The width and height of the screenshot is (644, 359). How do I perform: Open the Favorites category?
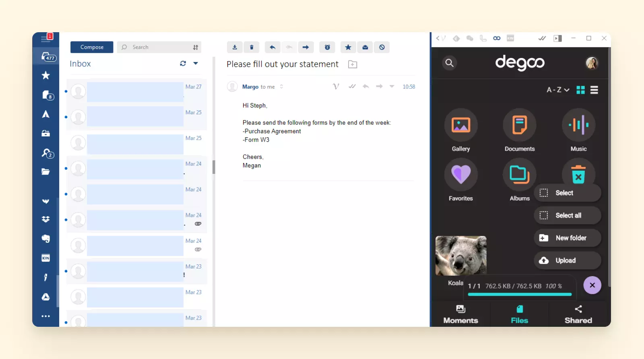pos(461,180)
